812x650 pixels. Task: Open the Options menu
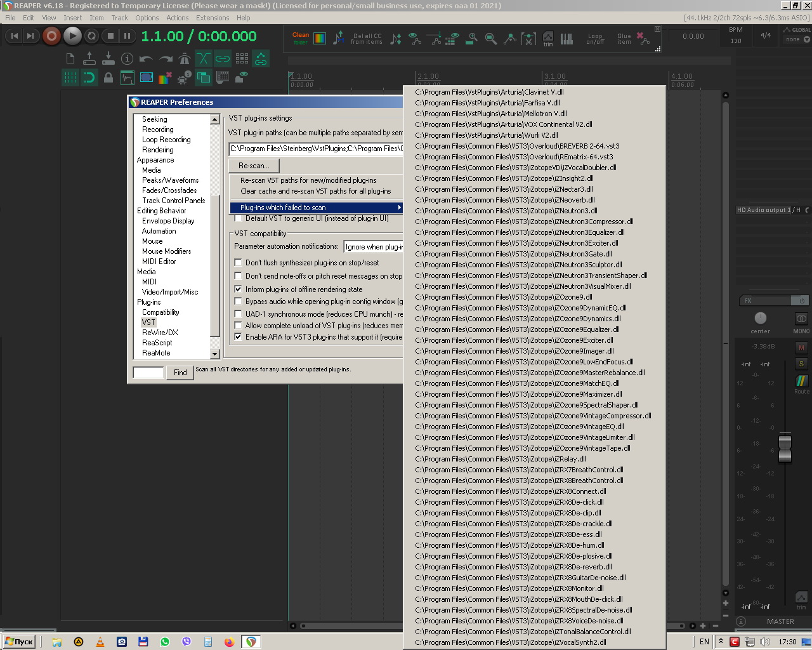pos(147,18)
